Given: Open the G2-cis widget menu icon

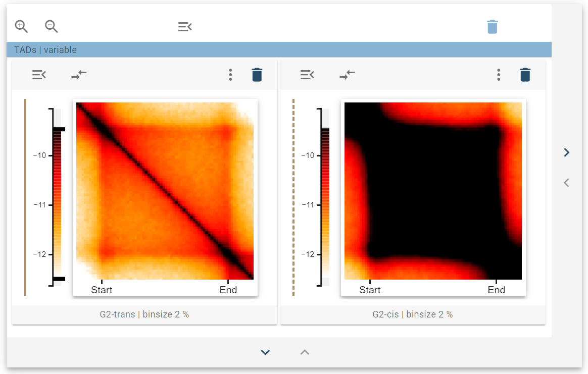Looking at the screenshot, I should [x=307, y=75].
